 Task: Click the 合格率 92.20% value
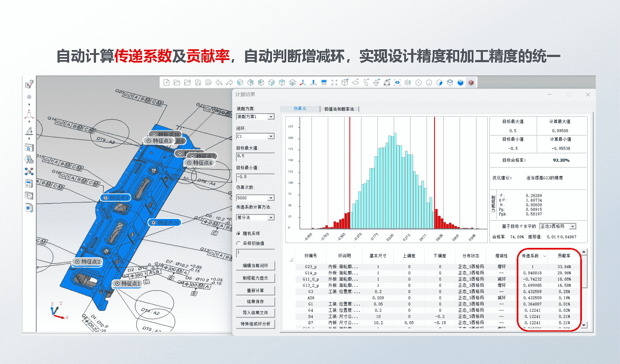point(561,160)
